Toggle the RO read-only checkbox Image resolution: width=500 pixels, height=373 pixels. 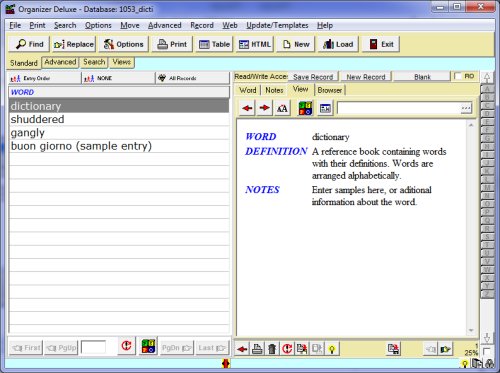coord(459,76)
